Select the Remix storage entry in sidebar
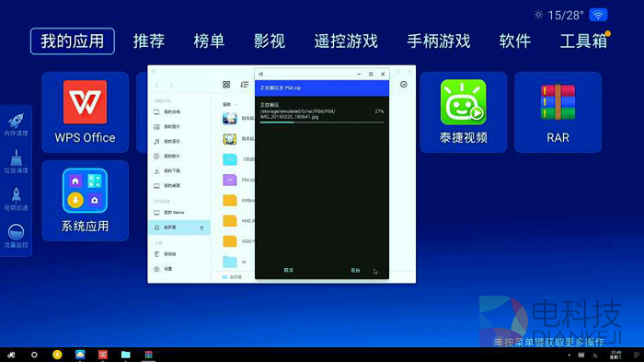The width and height of the screenshot is (644, 362). [x=179, y=213]
